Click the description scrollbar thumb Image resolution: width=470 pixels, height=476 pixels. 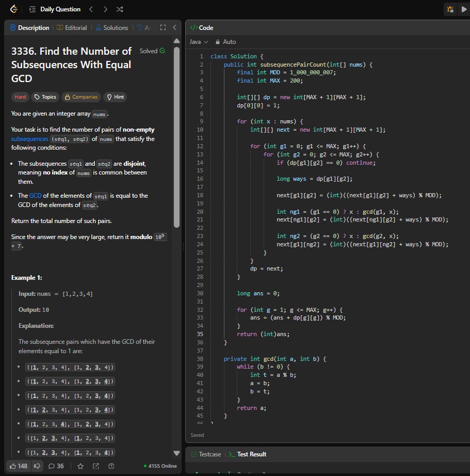[x=176, y=137]
